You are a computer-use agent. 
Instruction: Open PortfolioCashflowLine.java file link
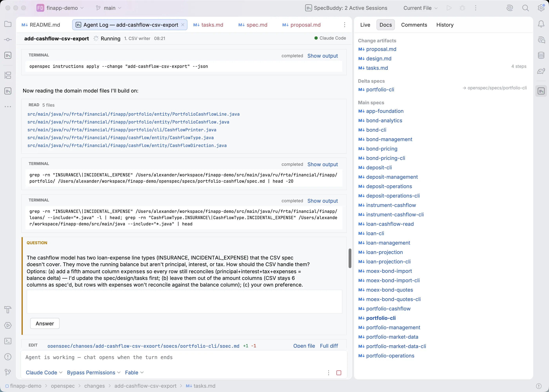pos(134,114)
